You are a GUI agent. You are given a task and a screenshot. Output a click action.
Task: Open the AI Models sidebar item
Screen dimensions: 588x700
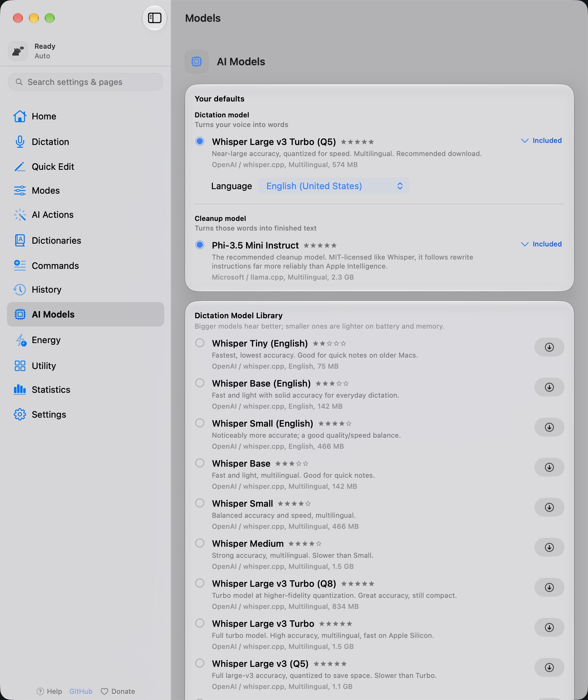click(85, 314)
